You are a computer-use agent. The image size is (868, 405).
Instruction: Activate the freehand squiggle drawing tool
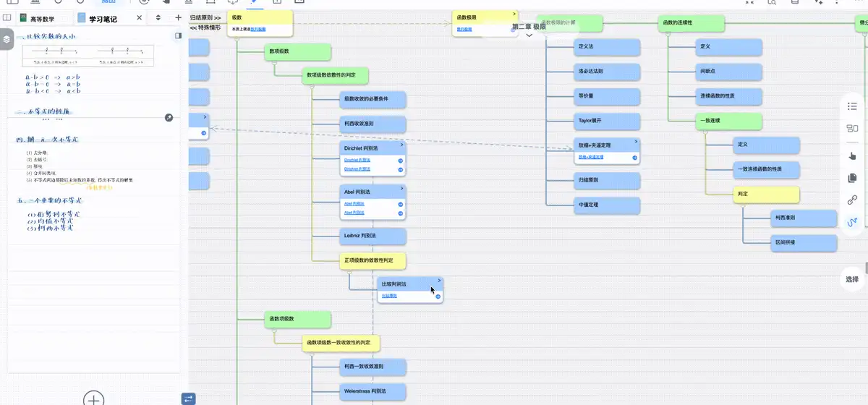tap(852, 223)
